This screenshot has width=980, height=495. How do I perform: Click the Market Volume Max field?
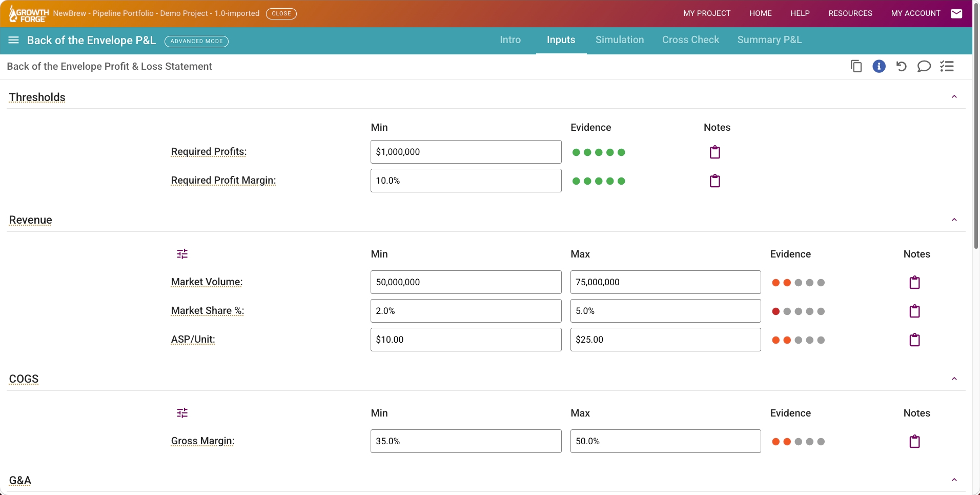click(x=666, y=282)
